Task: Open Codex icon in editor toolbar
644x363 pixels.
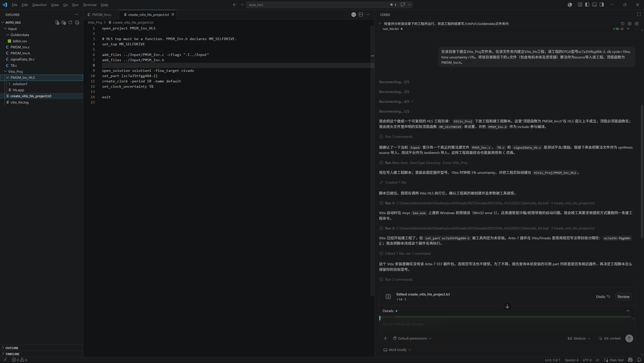Action: (354, 15)
